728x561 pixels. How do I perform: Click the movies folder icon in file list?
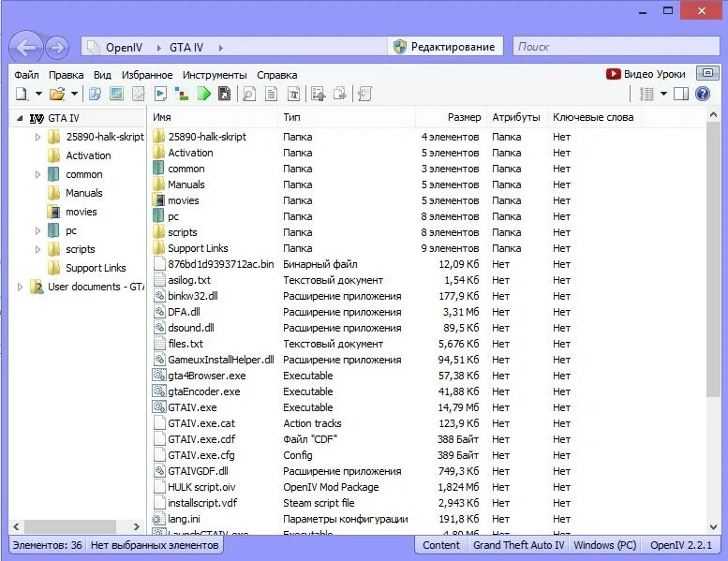click(158, 200)
